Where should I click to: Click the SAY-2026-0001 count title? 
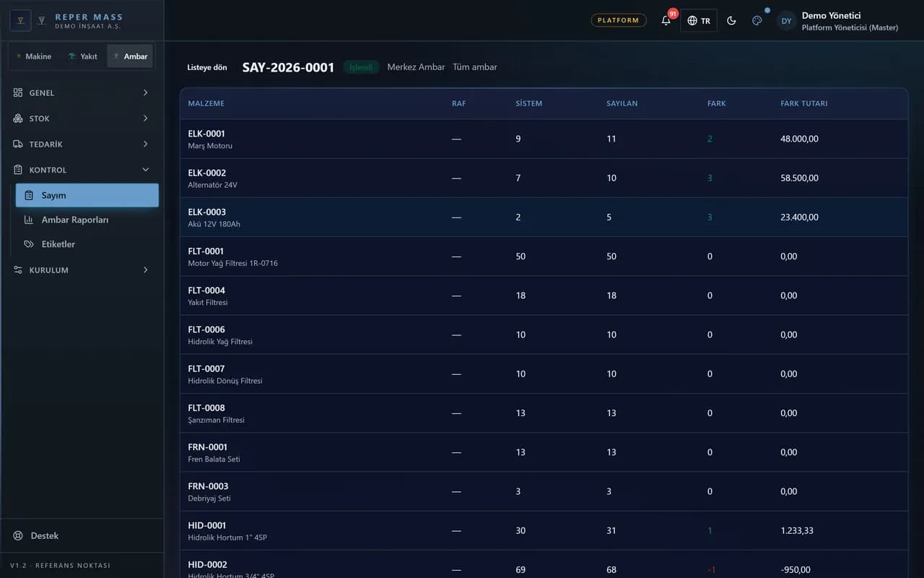[288, 67]
